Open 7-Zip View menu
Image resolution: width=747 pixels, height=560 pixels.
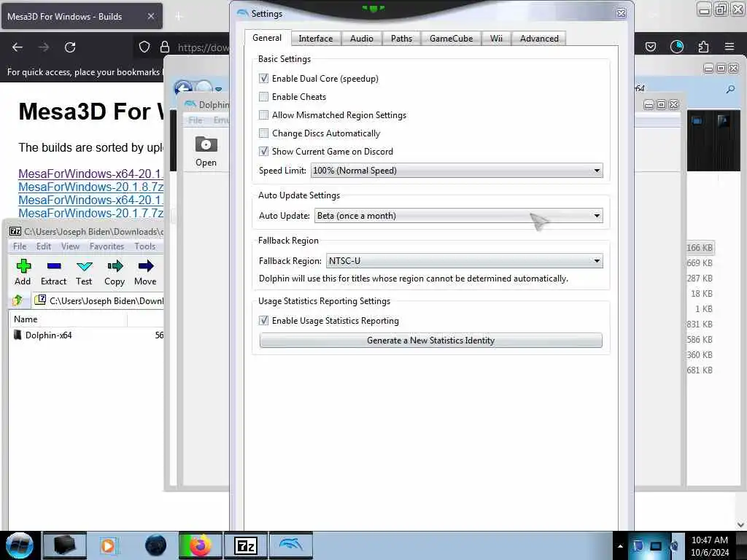click(x=70, y=246)
